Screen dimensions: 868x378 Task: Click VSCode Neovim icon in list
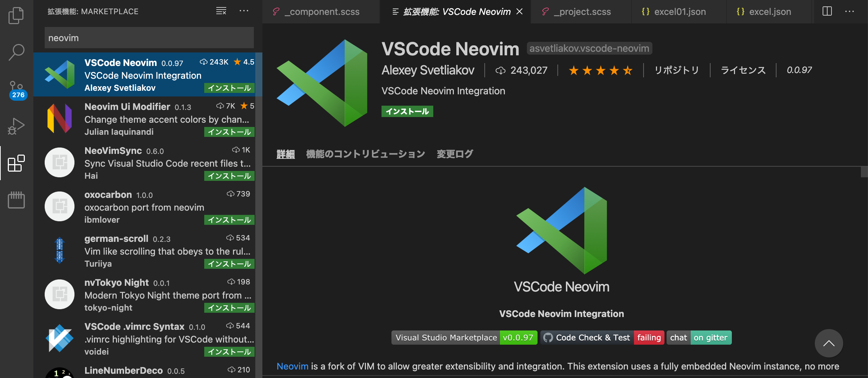point(60,74)
